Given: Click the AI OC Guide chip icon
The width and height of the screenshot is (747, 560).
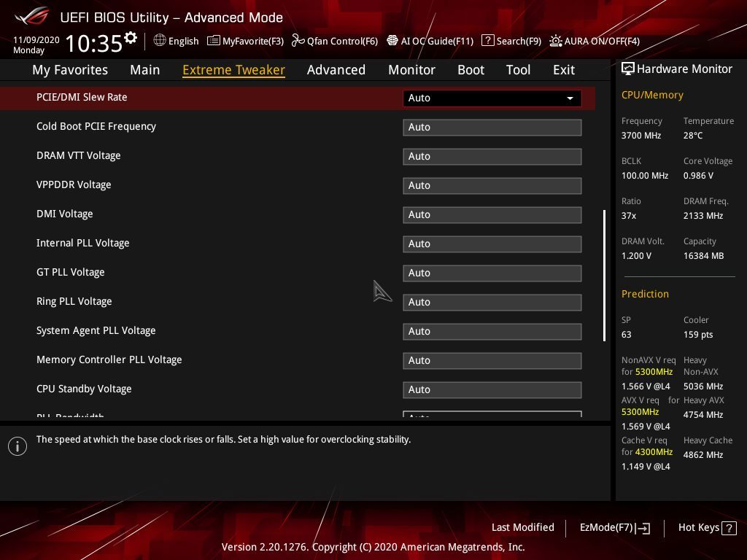Looking at the screenshot, I should (392, 41).
